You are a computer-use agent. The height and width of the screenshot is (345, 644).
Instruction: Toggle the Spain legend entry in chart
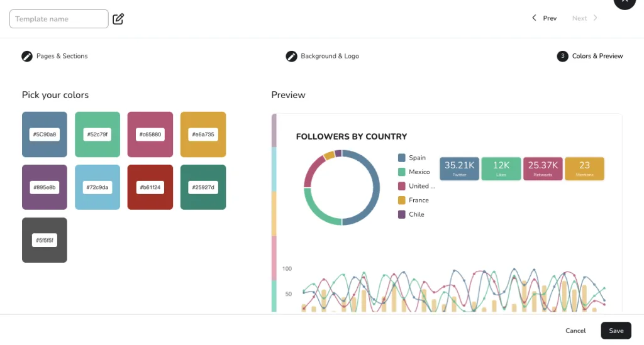[416, 158]
